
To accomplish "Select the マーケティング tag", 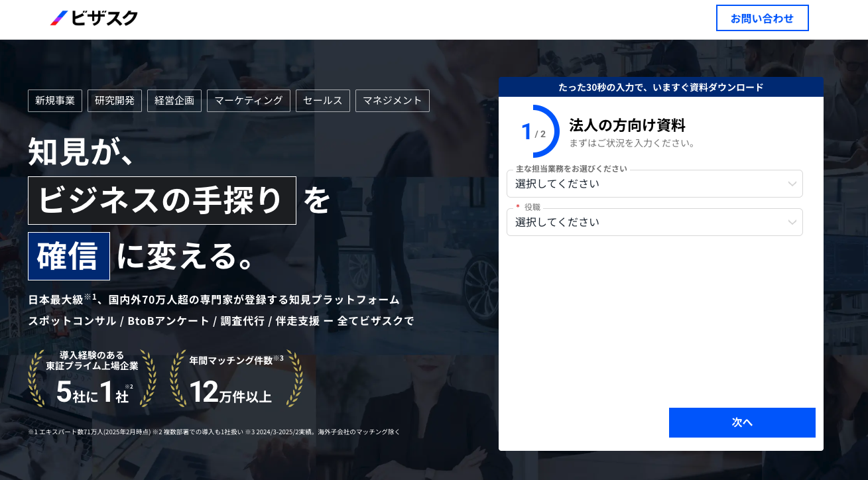I will [x=249, y=101].
